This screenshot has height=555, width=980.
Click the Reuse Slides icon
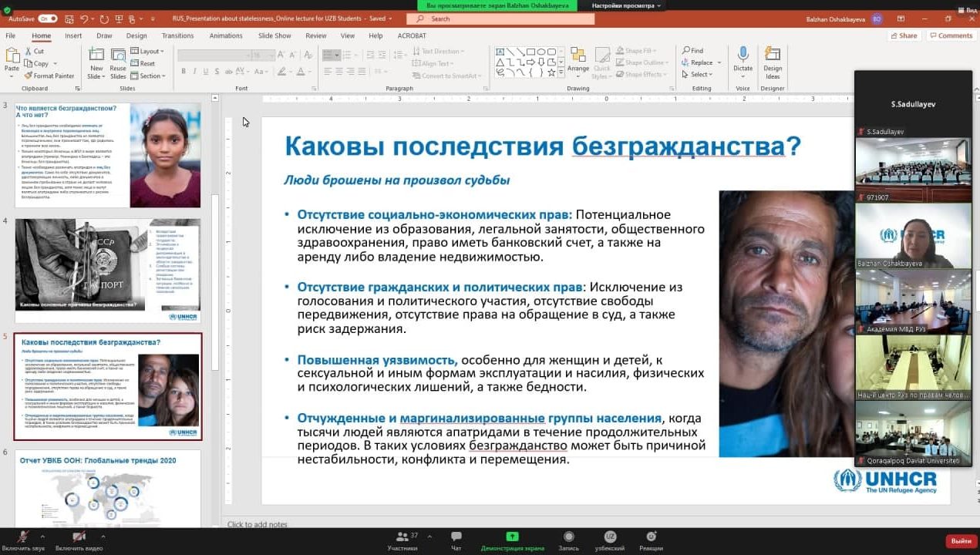pos(118,55)
